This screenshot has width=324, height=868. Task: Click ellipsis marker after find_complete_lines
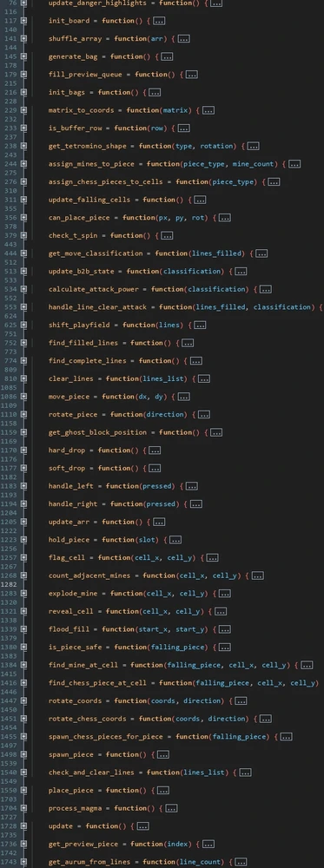point(196,361)
